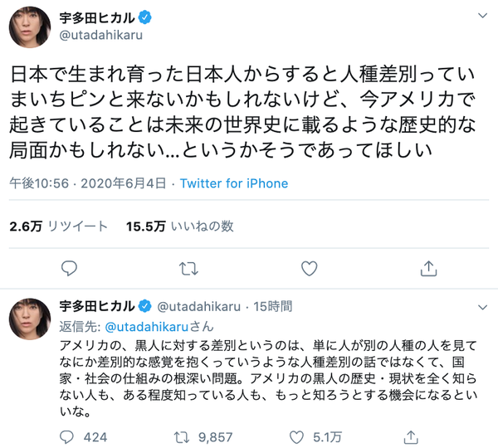Reply to the main tweet

coord(70,268)
